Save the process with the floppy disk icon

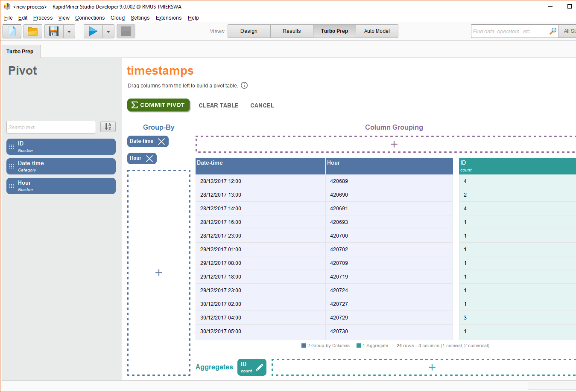(54, 31)
